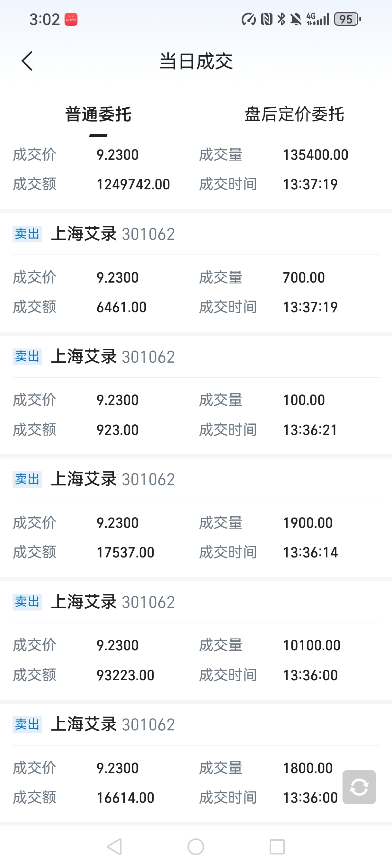Image resolution: width=392 pixels, height=868 pixels.
Task: Tap the 卖出 tag on 1900.00 trade
Action: 27,479
